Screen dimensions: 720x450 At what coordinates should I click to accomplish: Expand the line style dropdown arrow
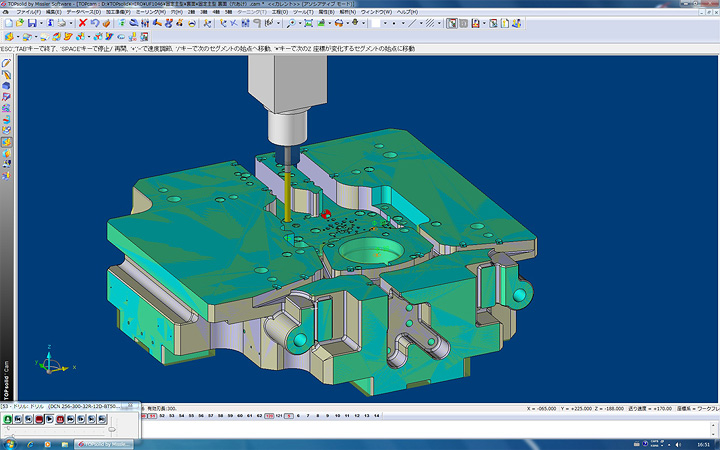pos(421,23)
